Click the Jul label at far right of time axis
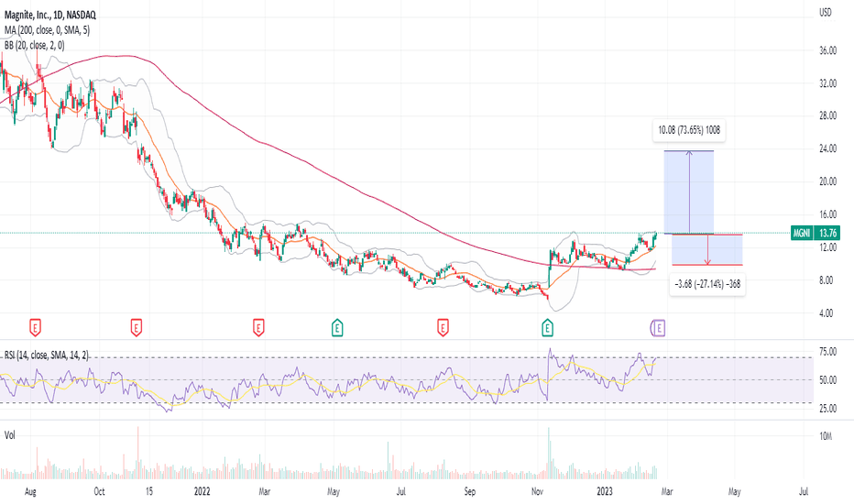 pyautogui.click(x=804, y=491)
